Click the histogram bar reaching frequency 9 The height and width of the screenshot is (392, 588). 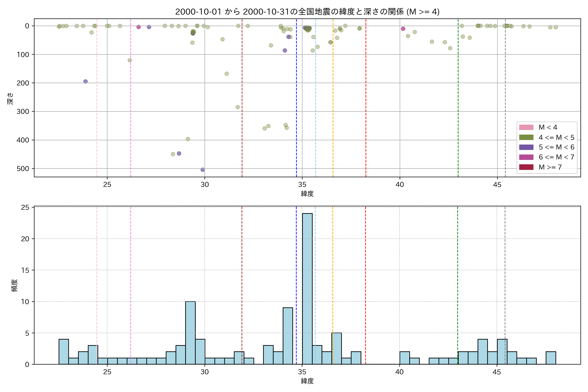[x=288, y=336]
